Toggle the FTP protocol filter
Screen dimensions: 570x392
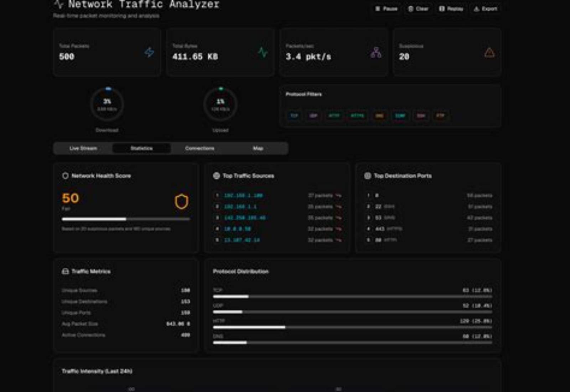[440, 115]
